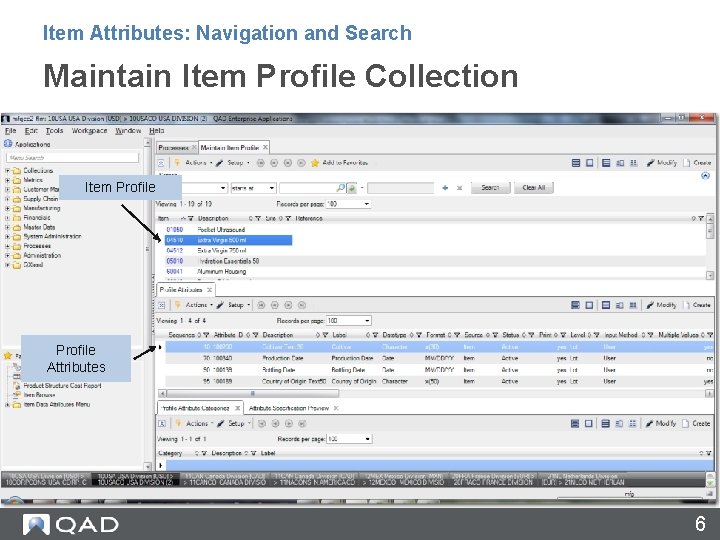Click the Search button
Screen dimensions: 720x540
click(490, 188)
